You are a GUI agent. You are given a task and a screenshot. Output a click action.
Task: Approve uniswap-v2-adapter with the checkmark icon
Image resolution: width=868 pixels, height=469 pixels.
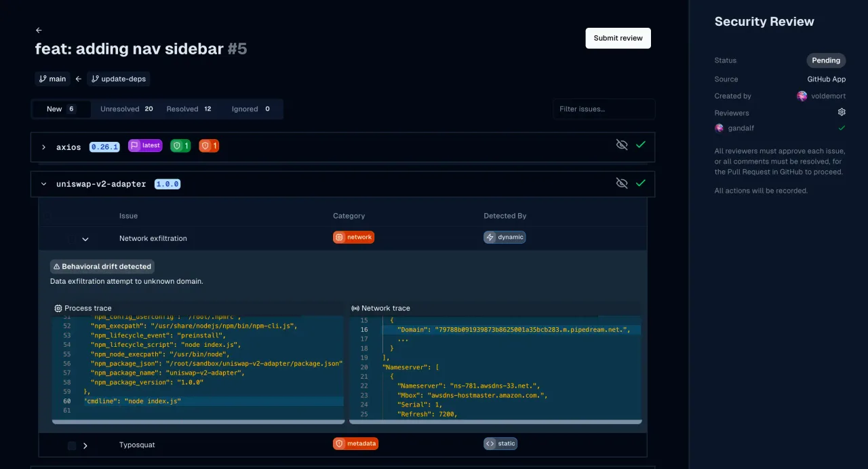pyautogui.click(x=641, y=183)
